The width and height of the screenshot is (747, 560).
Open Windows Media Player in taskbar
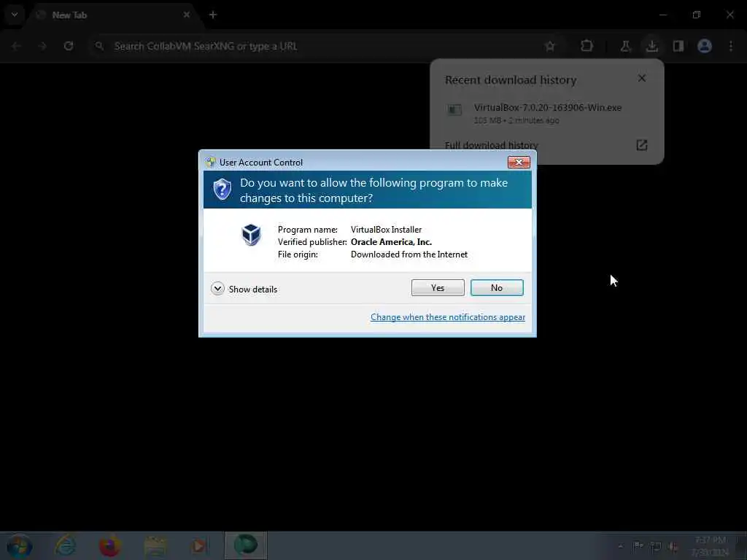[x=200, y=545]
